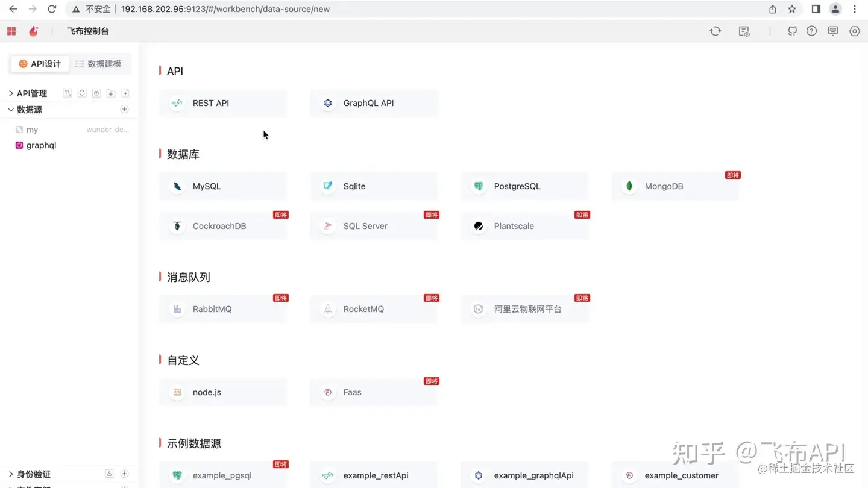
Task: Click the red grid apps icon
Action: click(11, 31)
